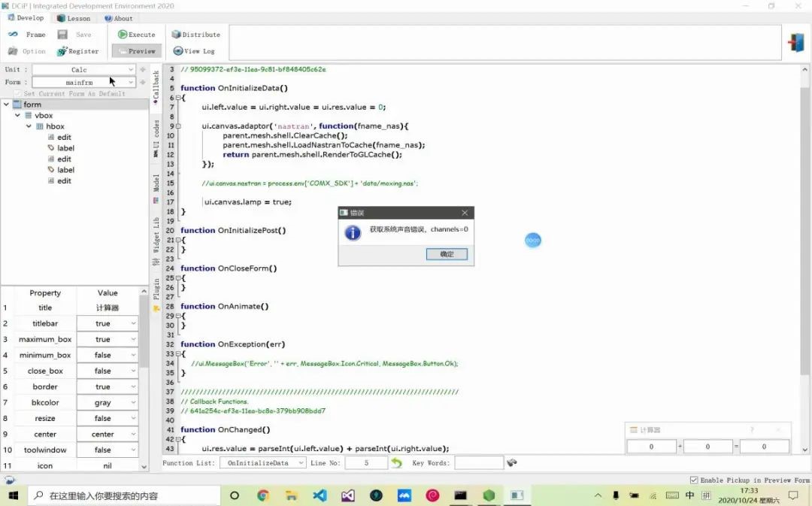Viewport: 812px width, 506px height.
Task: Open the maximum_box value dropdown
Action: (x=108, y=339)
